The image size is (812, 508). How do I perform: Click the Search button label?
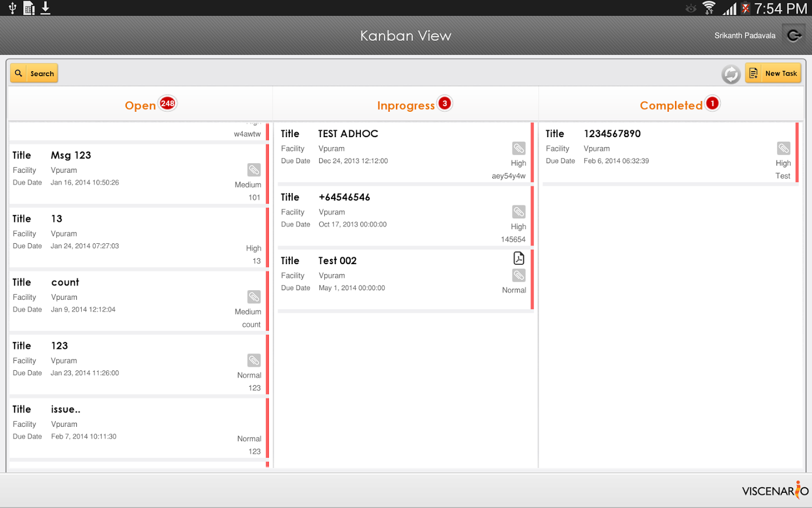click(42, 74)
